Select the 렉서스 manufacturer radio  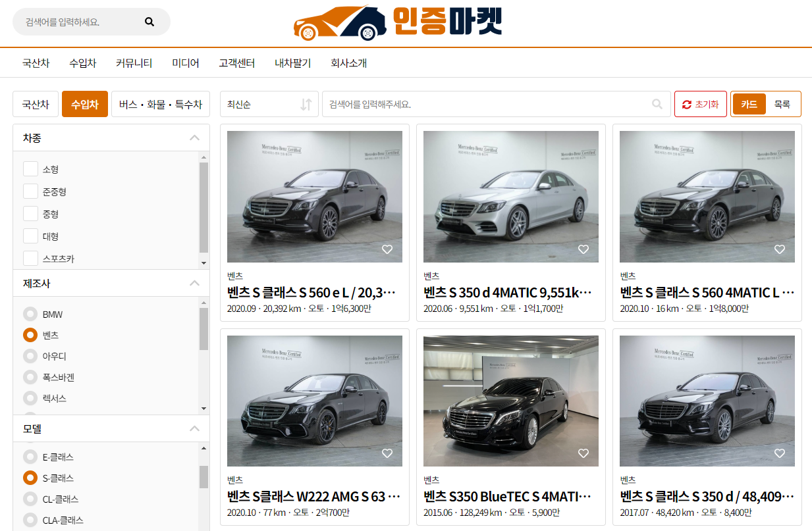coord(30,398)
